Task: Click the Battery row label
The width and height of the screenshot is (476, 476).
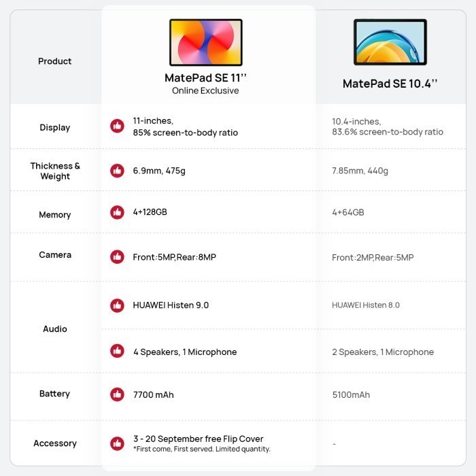Action: click(x=55, y=394)
